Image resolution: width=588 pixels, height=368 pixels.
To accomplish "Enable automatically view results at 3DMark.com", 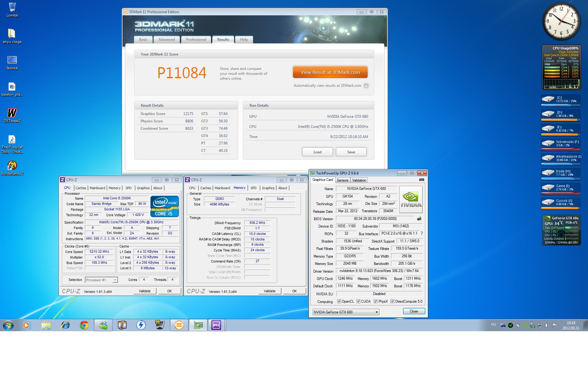I will point(366,86).
